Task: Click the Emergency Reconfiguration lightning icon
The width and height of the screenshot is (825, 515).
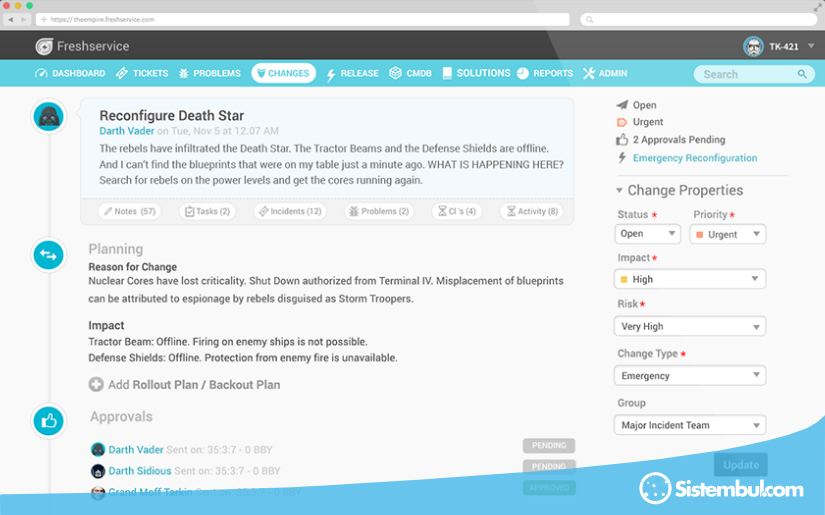Action: point(622,158)
